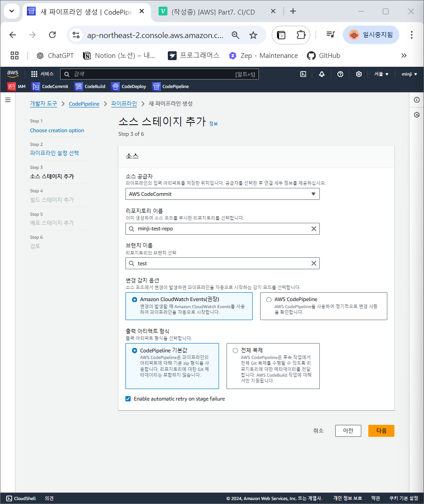Open AWS support help icon

point(340,74)
